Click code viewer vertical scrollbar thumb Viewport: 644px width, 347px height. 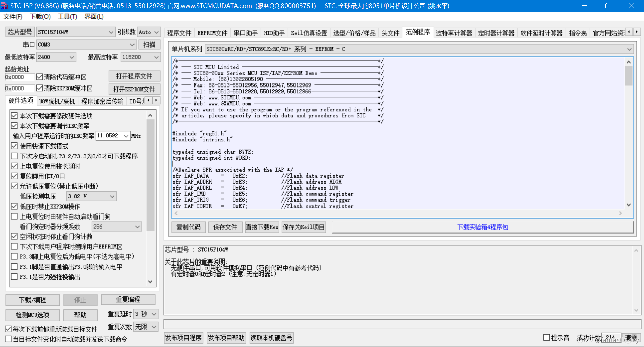tap(629, 76)
